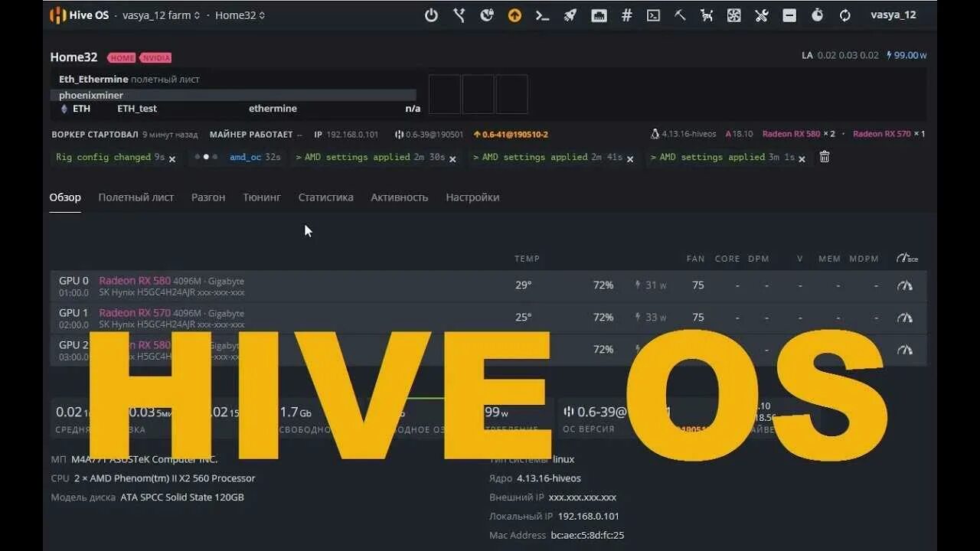Click the phoenixminer miner row
The width and height of the screenshot is (980, 551).
(234, 96)
